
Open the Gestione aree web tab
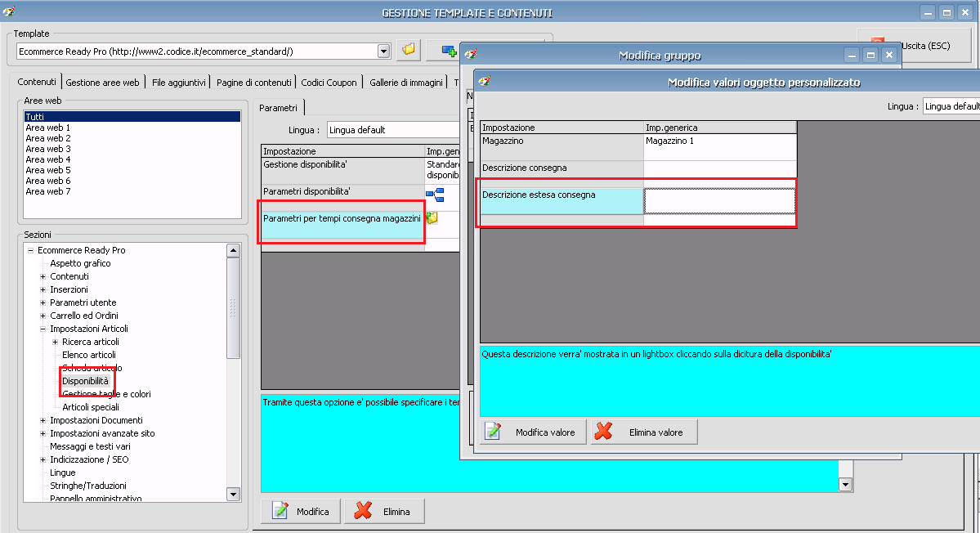(x=102, y=83)
